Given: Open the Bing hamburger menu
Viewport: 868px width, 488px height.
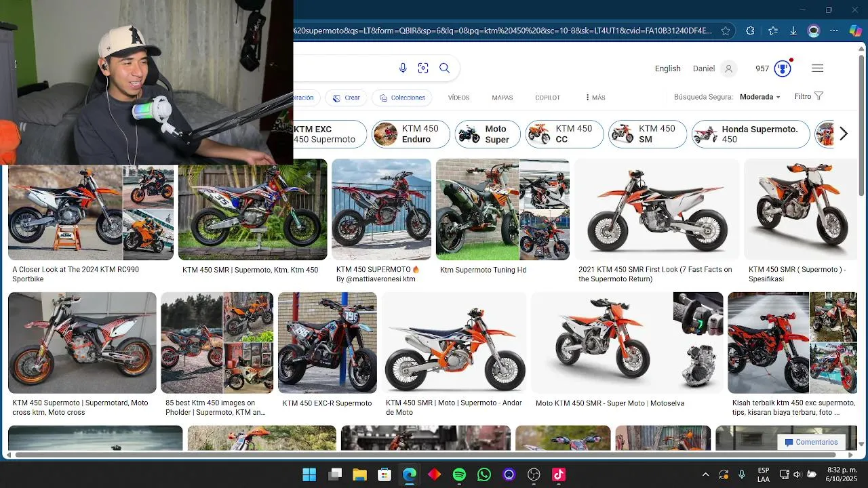Looking at the screenshot, I should point(817,68).
